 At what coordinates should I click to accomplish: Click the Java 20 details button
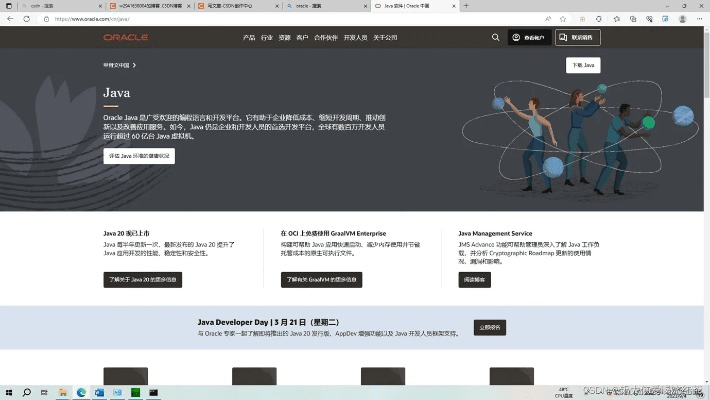pyautogui.click(x=143, y=280)
